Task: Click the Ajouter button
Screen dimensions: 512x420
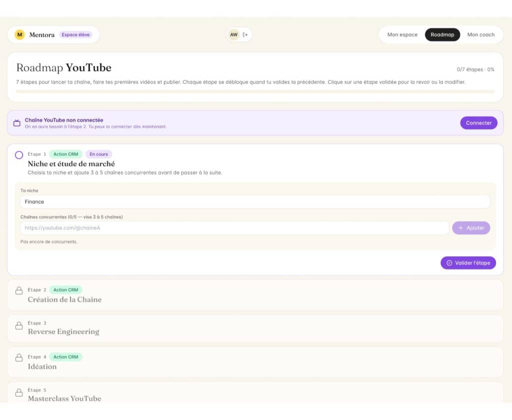Action: point(471,228)
